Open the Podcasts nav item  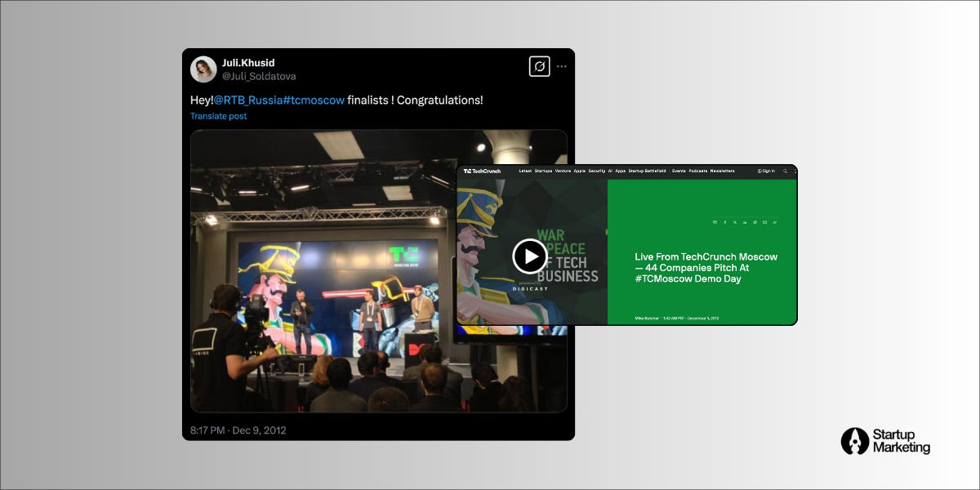(698, 171)
